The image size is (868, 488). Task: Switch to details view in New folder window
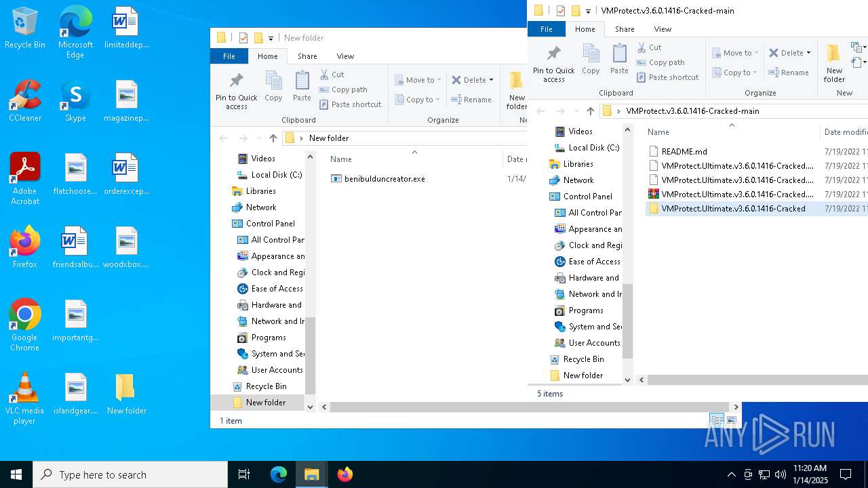coord(717,421)
